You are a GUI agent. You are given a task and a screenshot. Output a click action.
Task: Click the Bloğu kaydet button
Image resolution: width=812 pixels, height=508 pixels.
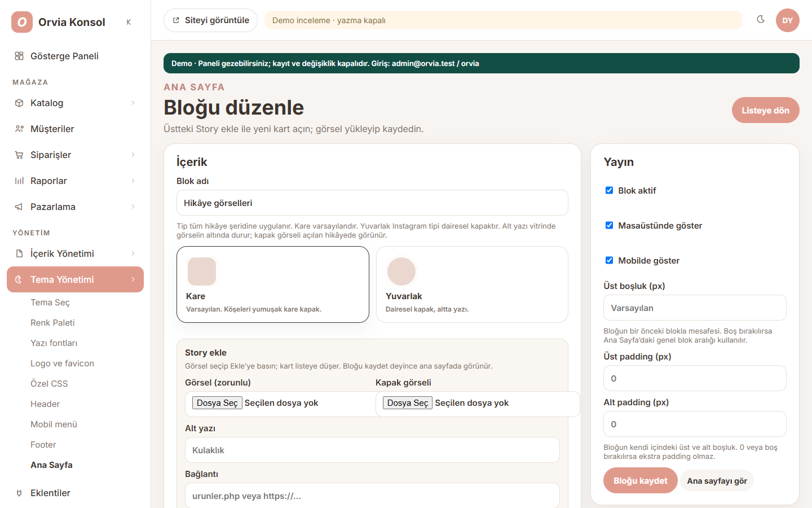(641, 480)
